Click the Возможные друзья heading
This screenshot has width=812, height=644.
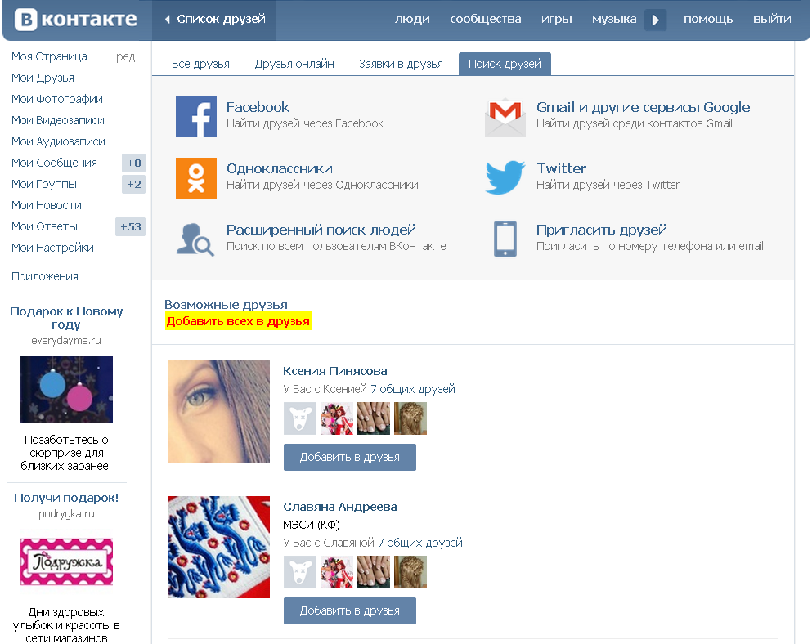coord(226,304)
